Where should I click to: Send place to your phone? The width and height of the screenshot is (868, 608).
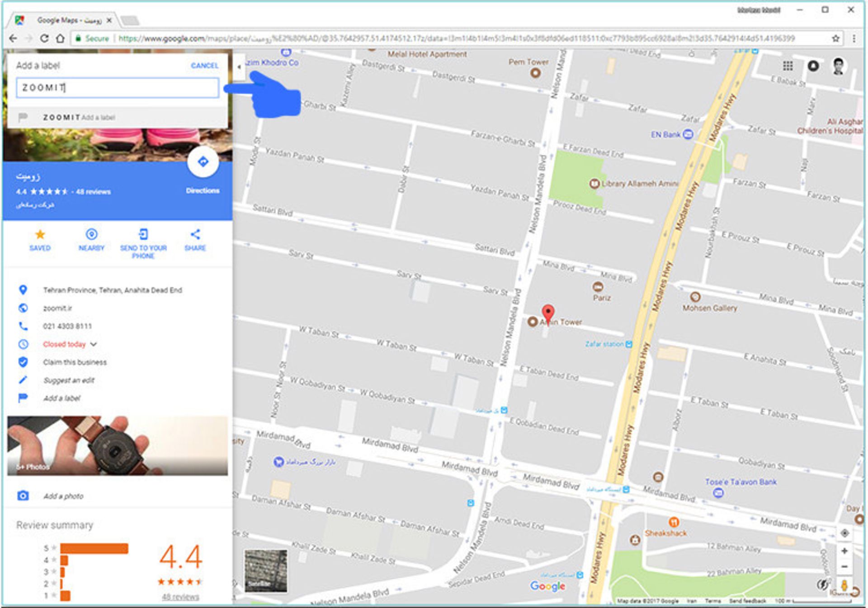143,243
